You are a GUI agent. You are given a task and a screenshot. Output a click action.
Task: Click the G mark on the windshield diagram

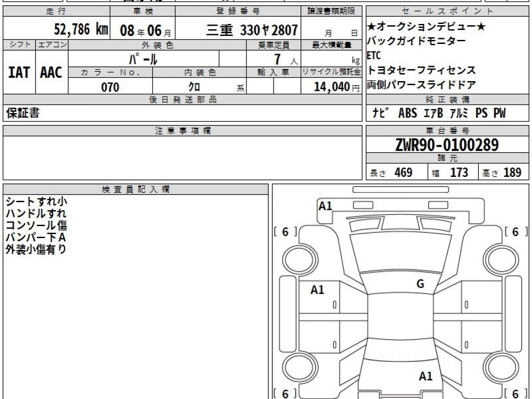[420, 284]
